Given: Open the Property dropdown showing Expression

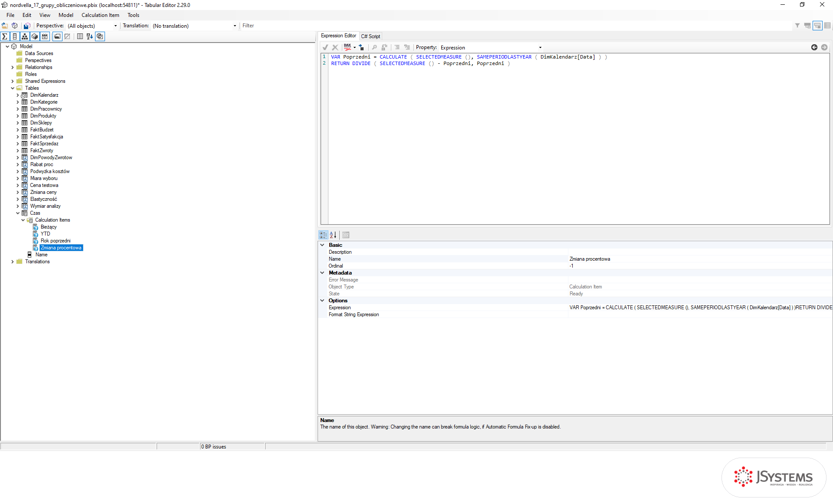Looking at the screenshot, I should [540, 48].
